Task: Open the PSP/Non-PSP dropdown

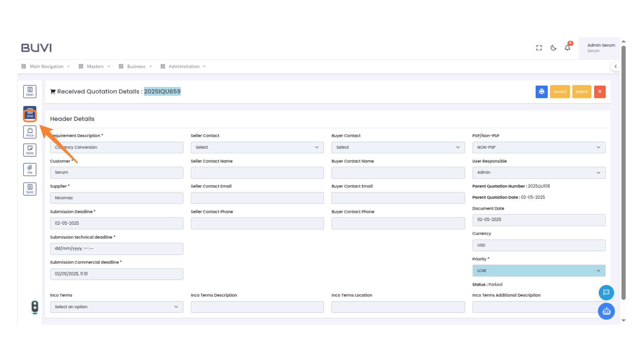Action: (x=539, y=147)
